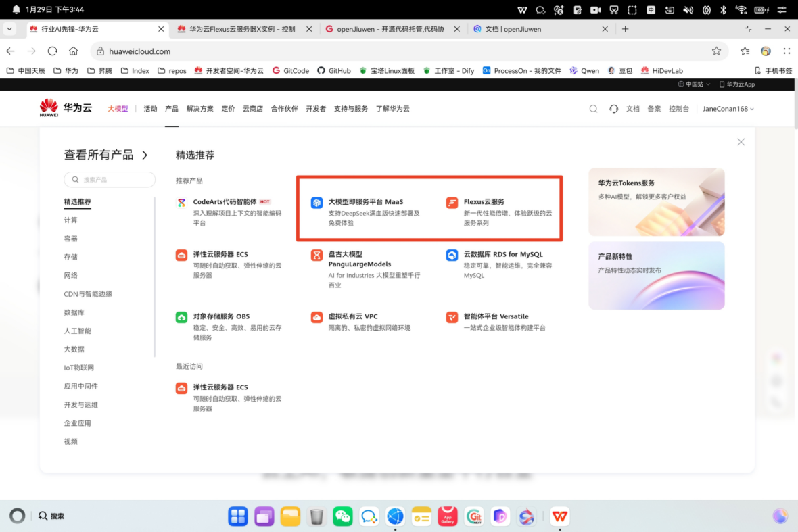Close the products mega menu panel
Viewport: 798px width, 532px height.
(x=741, y=142)
